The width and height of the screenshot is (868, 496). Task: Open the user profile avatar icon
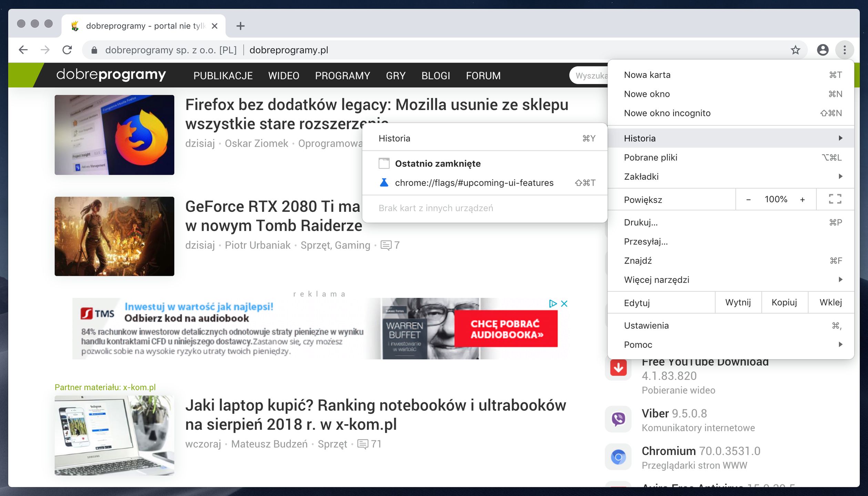(823, 50)
